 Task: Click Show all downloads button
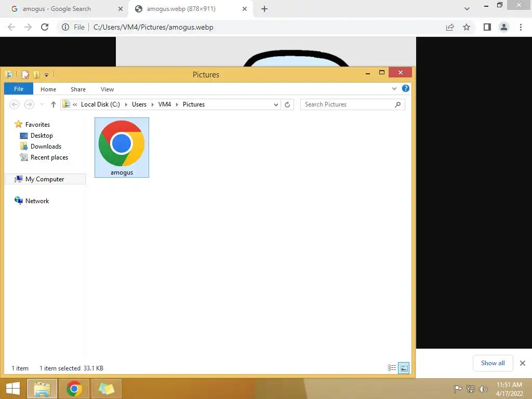[x=493, y=363]
